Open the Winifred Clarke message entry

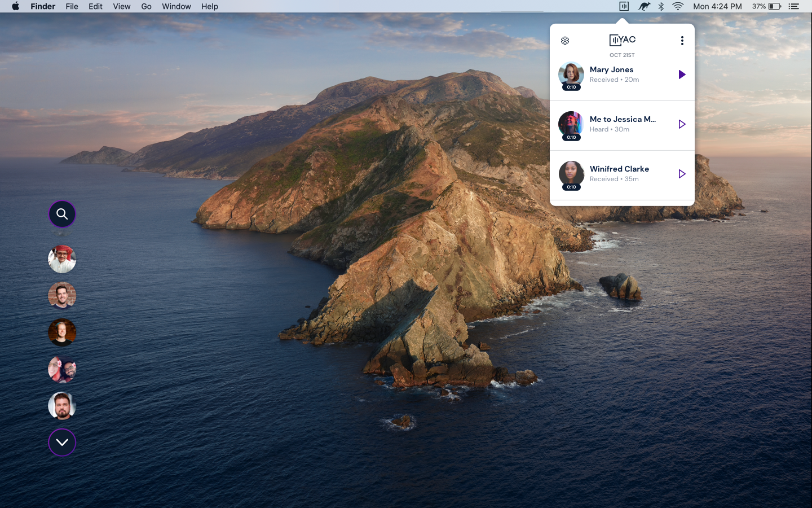[x=619, y=174]
